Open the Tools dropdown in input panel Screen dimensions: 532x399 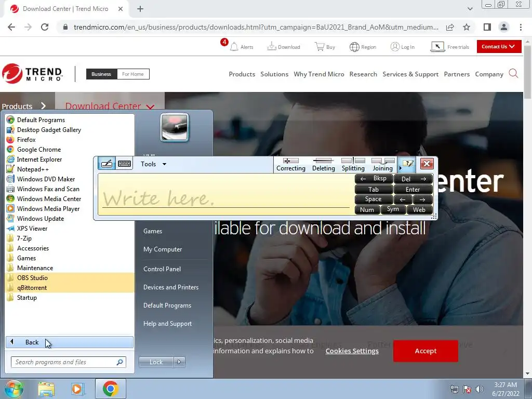coord(153,164)
